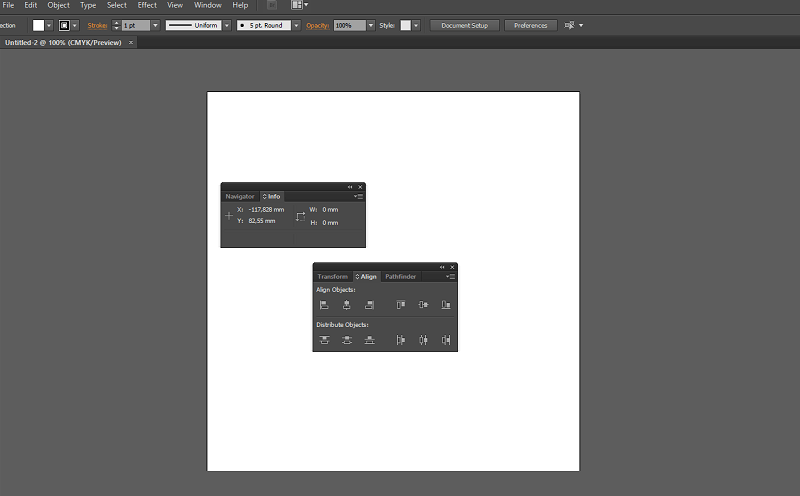Open the Edit menu

click(31, 5)
